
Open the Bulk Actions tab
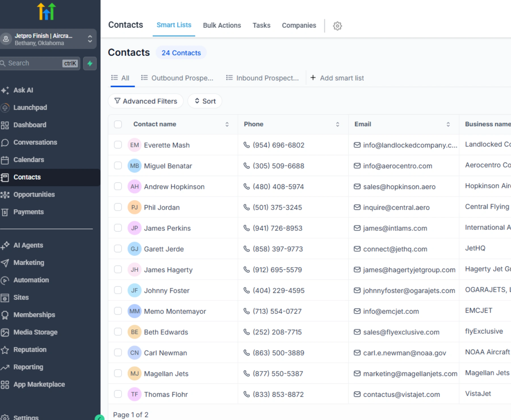tap(222, 25)
